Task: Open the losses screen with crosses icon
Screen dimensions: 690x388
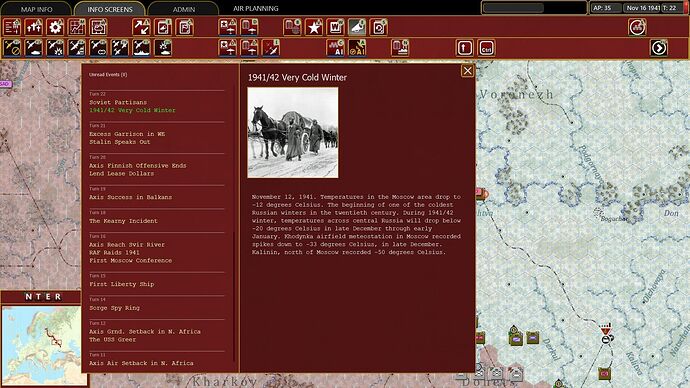Action: (34, 27)
